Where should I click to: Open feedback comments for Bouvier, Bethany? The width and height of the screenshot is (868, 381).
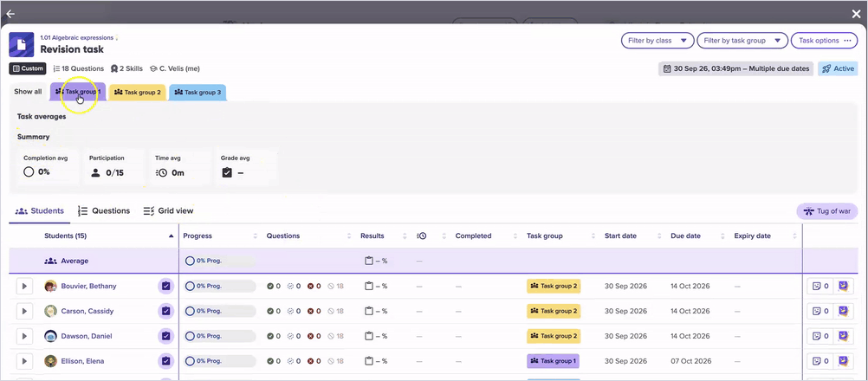[819, 287]
